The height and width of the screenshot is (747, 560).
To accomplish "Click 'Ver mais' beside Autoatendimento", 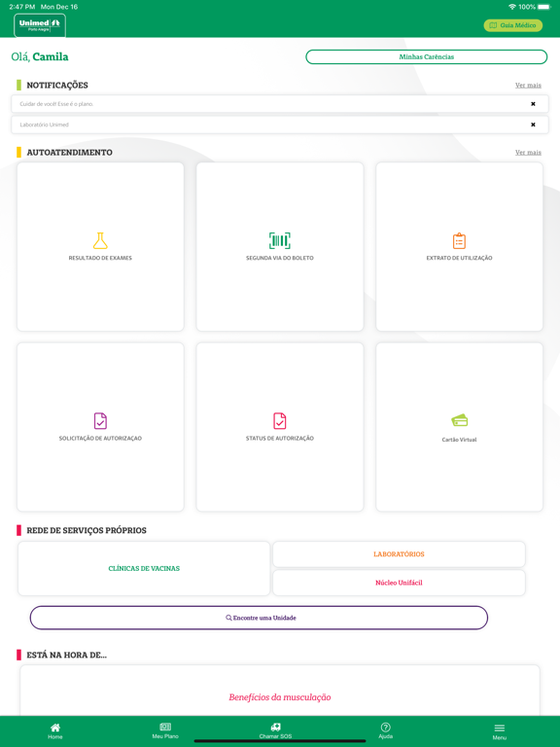I will point(528,153).
